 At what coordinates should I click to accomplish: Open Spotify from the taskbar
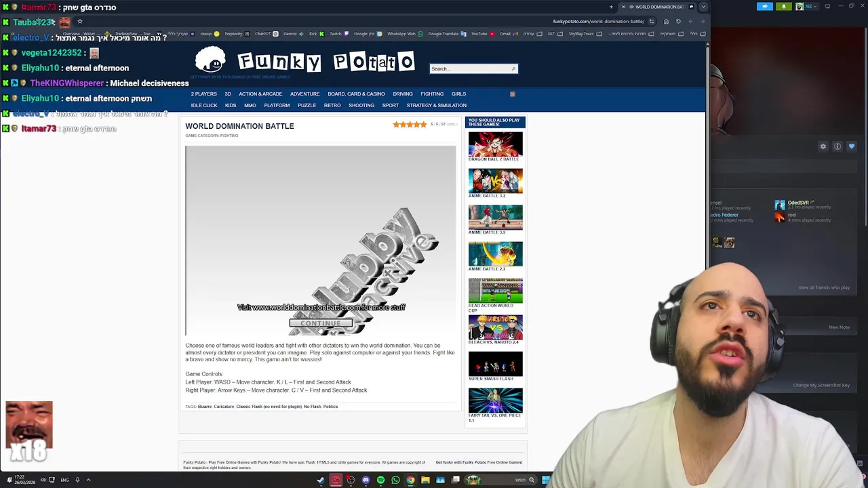click(x=380, y=480)
